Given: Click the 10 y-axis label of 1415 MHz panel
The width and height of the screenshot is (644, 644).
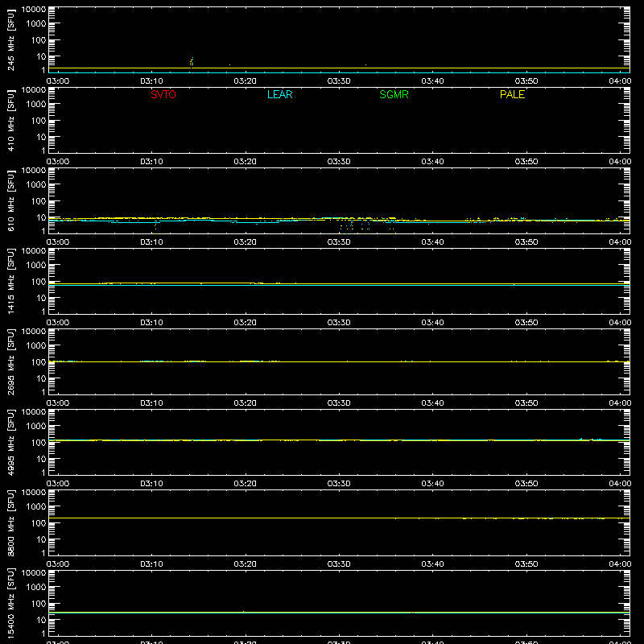Looking at the screenshot, I should click(41, 298).
